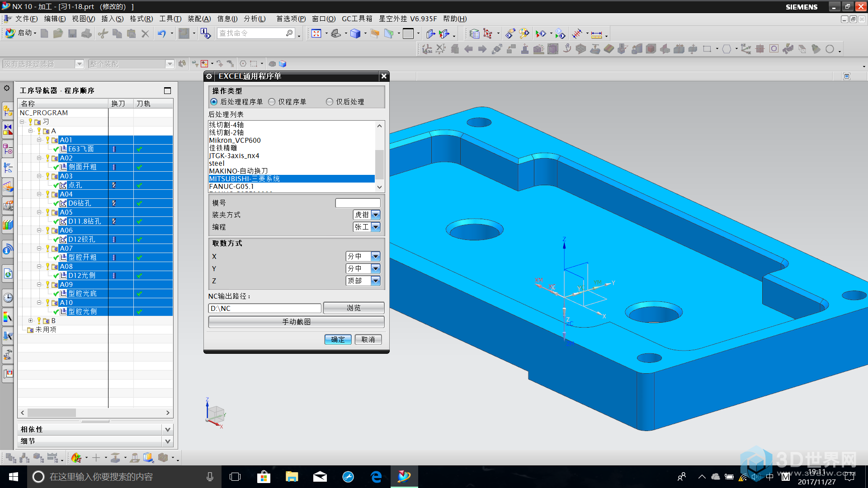Open the Z 取数方式 dropdown

click(x=375, y=281)
